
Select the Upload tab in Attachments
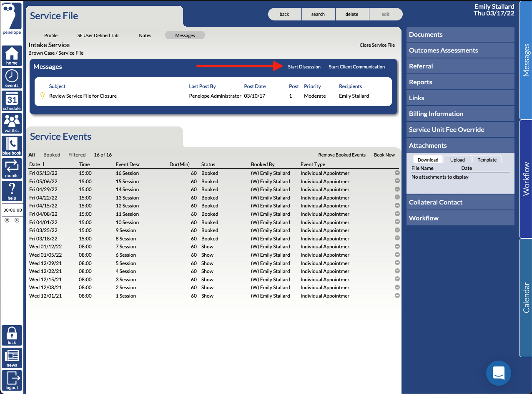[457, 160]
